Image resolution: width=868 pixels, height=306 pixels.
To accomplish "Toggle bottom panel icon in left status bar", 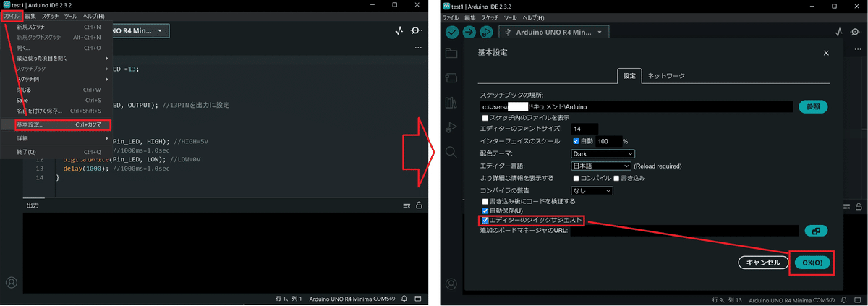I will point(419,299).
